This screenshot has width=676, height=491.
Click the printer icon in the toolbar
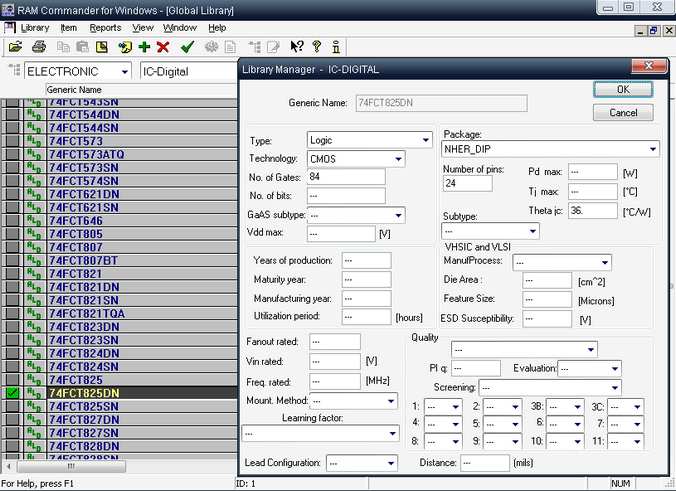click(x=38, y=47)
